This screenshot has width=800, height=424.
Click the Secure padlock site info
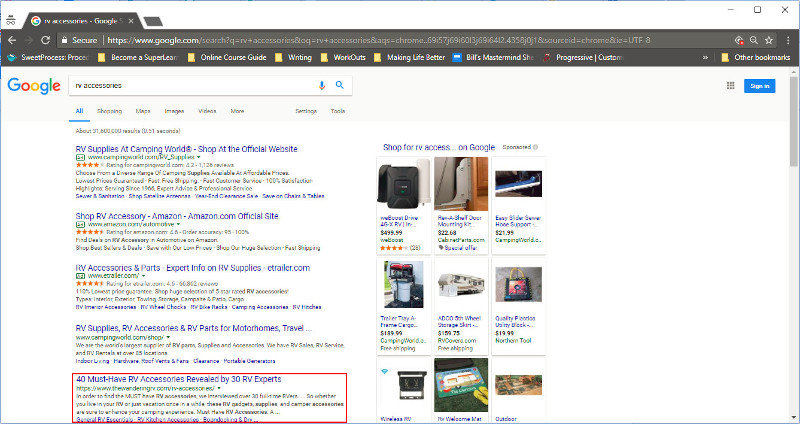click(x=79, y=40)
